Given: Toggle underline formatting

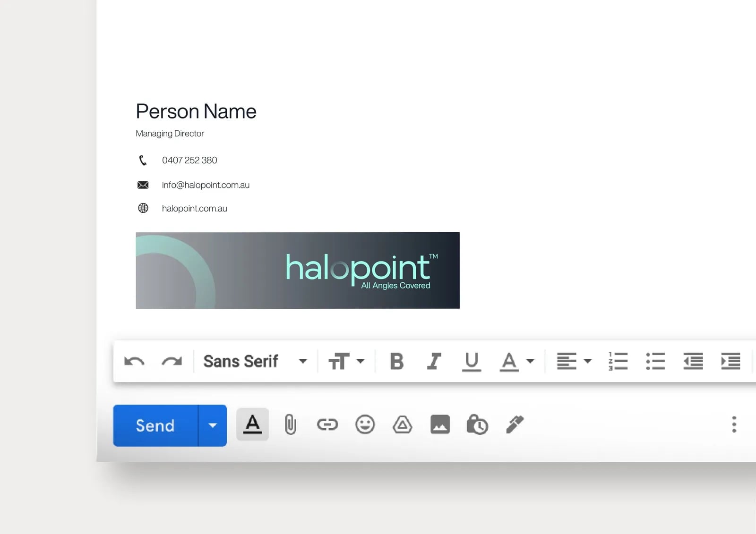Looking at the screenshot, I should tap(471, 362).
